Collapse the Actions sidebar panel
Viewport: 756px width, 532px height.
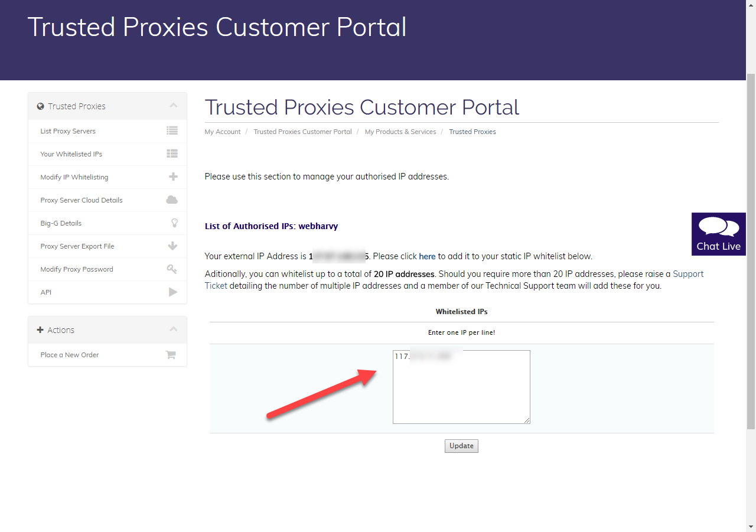pos(173,329)
